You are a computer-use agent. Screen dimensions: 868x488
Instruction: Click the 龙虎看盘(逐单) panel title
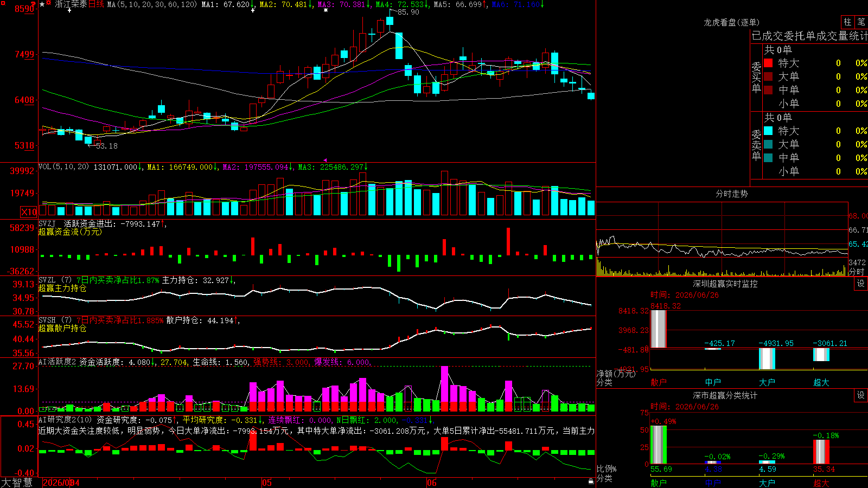point(731,22)
